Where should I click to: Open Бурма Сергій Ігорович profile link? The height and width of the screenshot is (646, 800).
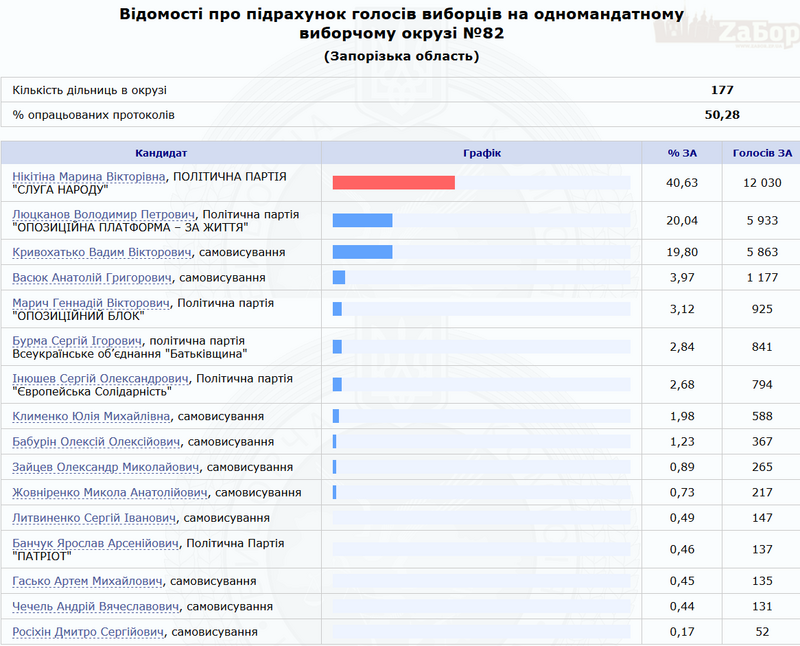[84, 341]
